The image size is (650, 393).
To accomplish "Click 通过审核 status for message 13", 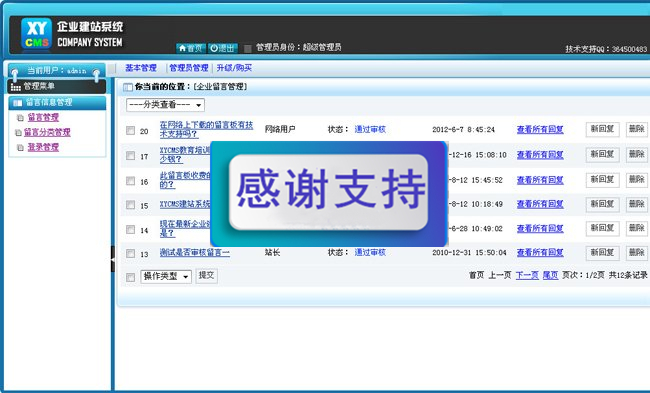I will point(370,252).
